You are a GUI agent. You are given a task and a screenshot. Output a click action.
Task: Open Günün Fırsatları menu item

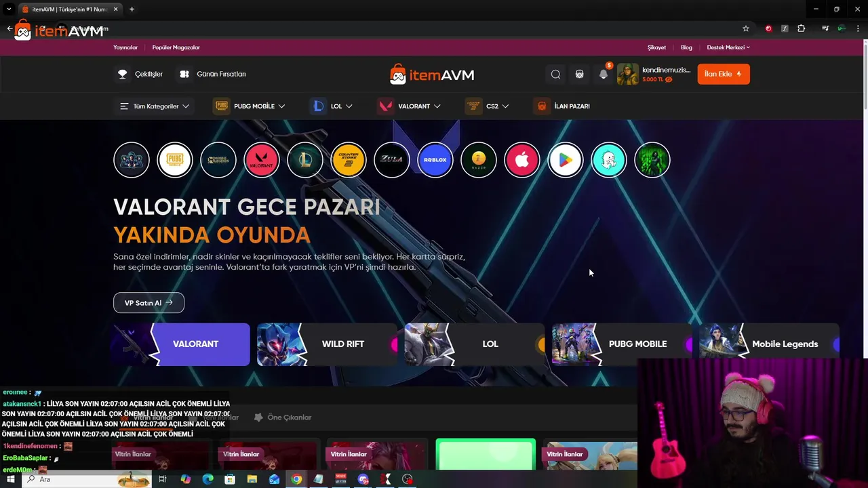coord(211,74)
